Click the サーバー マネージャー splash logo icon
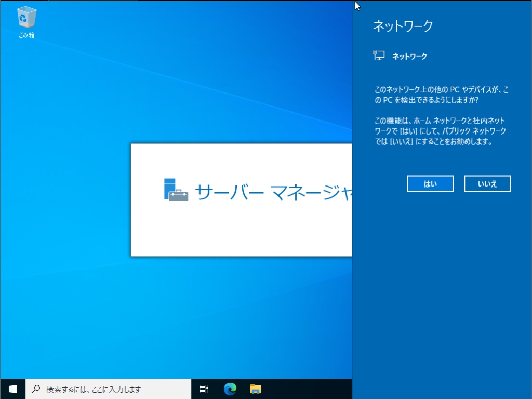The width and height of the screenshot is (532, 399). click(176, 190)
